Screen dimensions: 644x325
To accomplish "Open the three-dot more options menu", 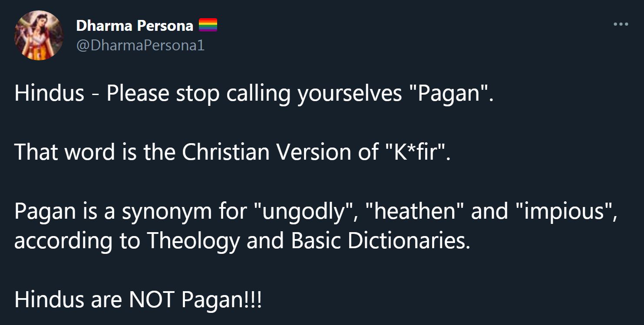I will [621, 24].
